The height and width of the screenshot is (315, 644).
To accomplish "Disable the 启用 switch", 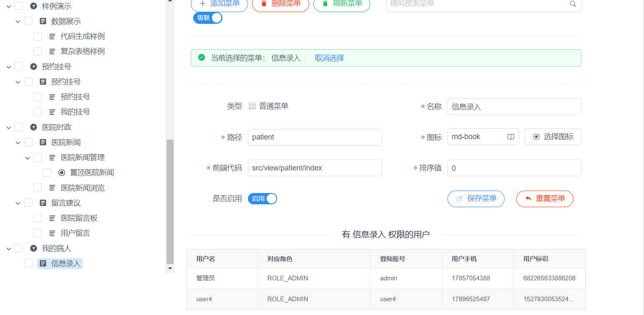I will [263, 199].
